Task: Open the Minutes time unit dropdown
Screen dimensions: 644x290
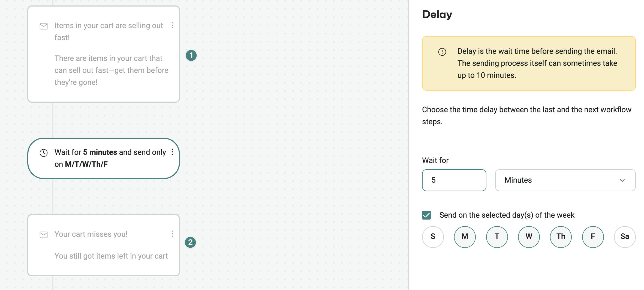Action: pyautogui.click(x=565, y=180)
